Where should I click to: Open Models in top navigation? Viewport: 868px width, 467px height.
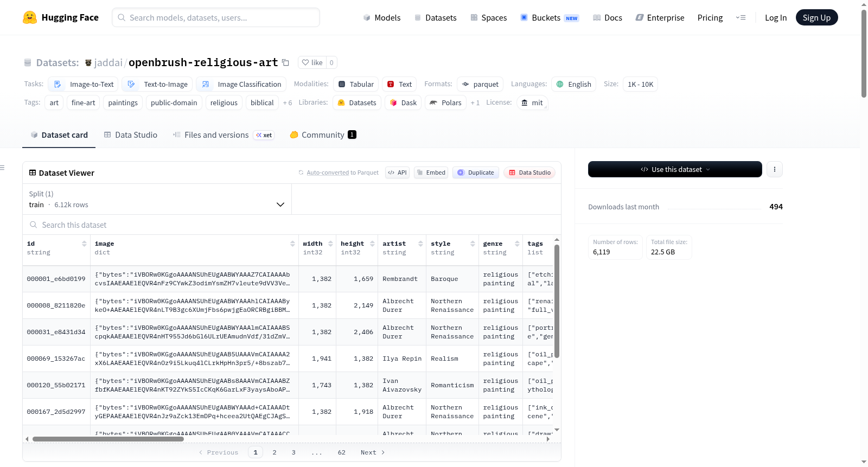tap(382, 18)
